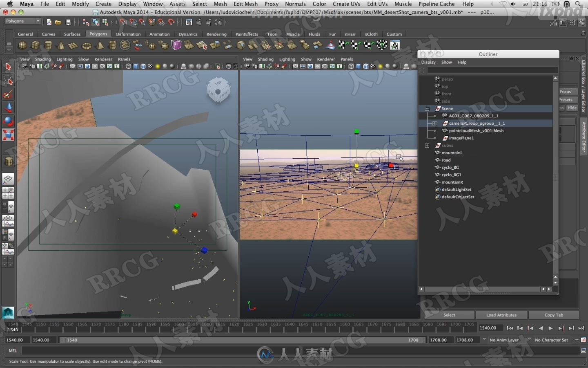The image size is (588, 368).
Task: Switch to the Animation shelf tab
Action: [x=159, y=34]
